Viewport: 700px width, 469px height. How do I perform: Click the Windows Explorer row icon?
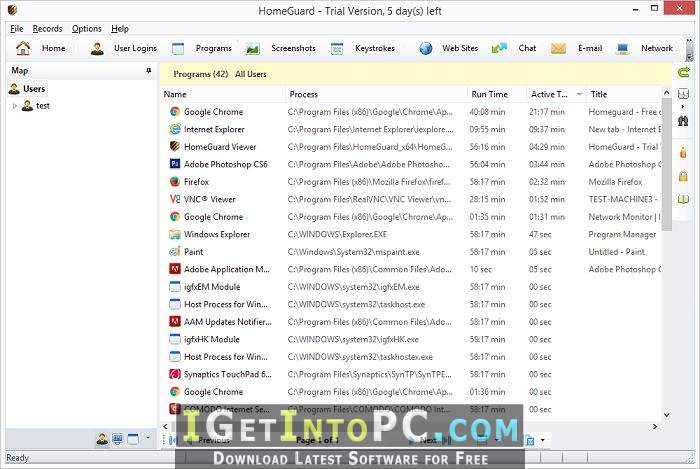175,234
